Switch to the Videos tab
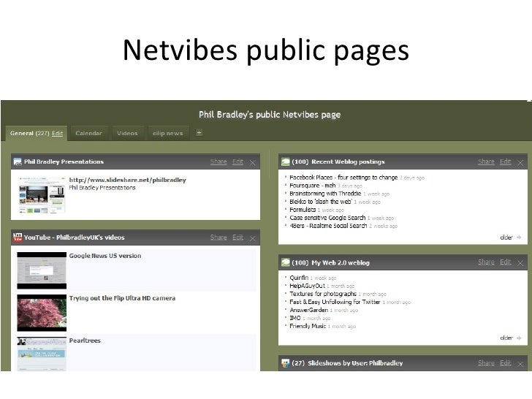 (127, 133)
